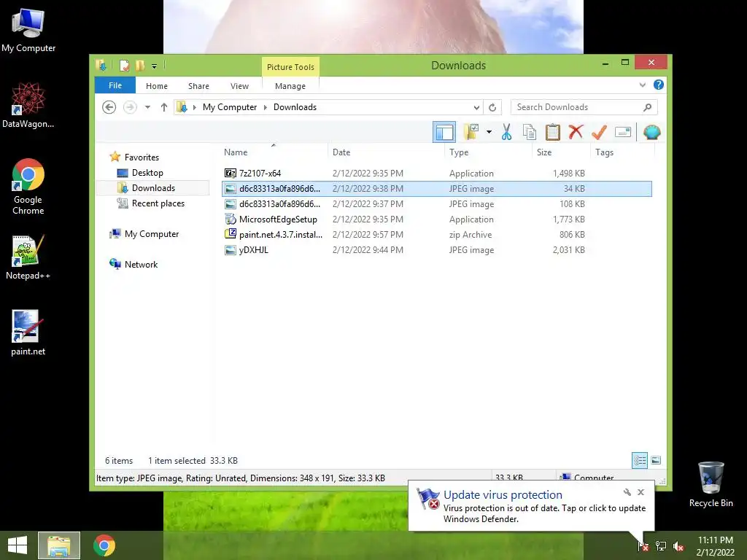Select My Computer in navigation pane
This screenshot has height=560, width=747.
tap(152, 234)
